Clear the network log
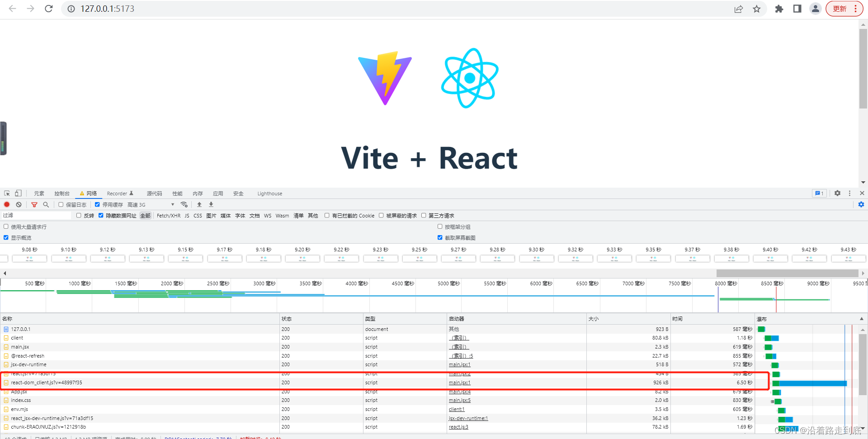The image size is (868, 439). click(19, 204)
